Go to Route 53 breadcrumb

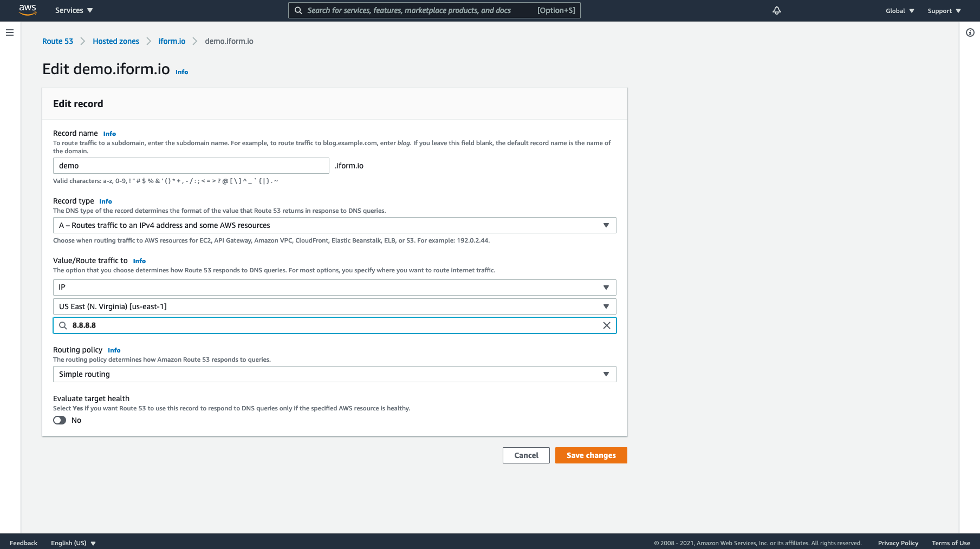coord(57,41)
